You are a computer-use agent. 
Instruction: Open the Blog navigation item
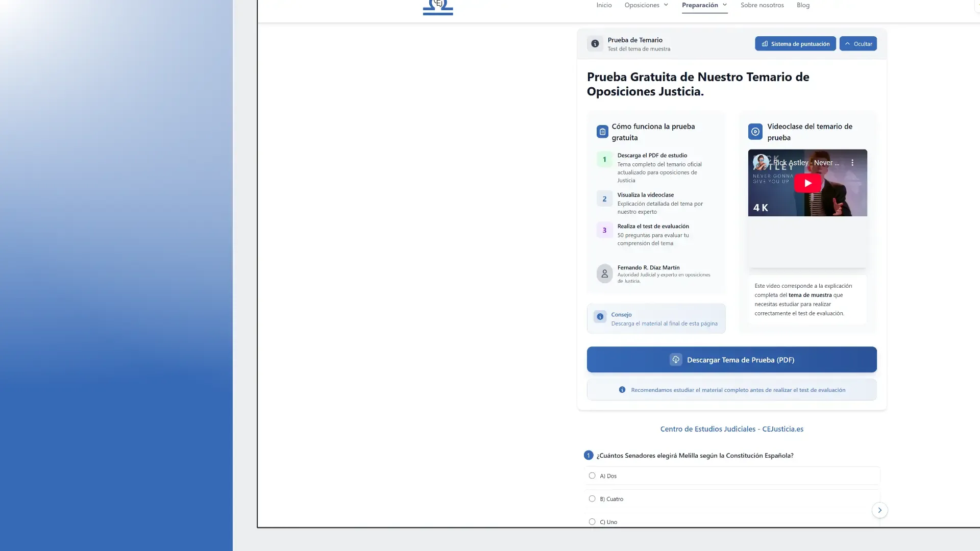click(803, 5)
